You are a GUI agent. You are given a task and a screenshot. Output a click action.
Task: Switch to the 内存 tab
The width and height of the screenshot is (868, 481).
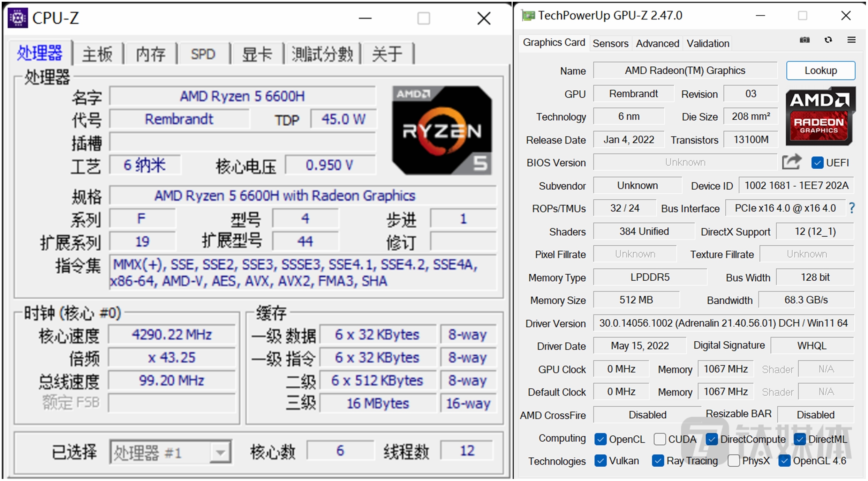[150, 54]
